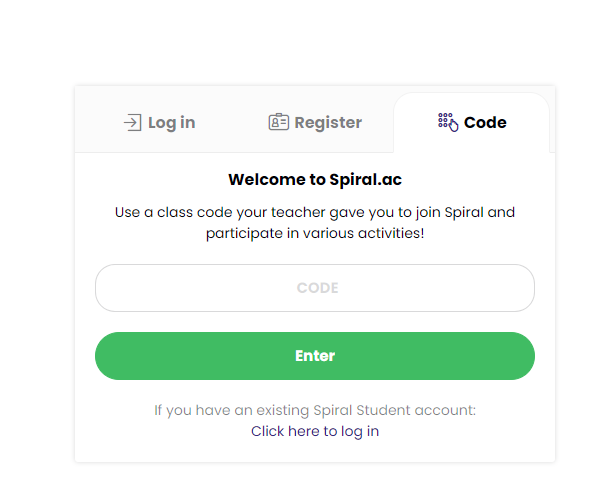Screen dimensions: 609x501
Task: Click the existing Spiral Student account text
Action: coord(315,410)
